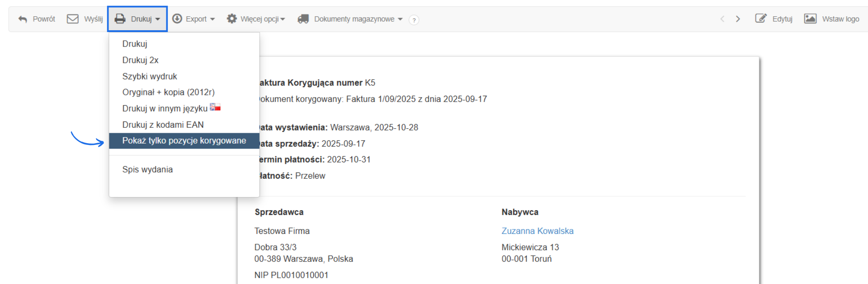Click the Powrót button label

(44, 19)
